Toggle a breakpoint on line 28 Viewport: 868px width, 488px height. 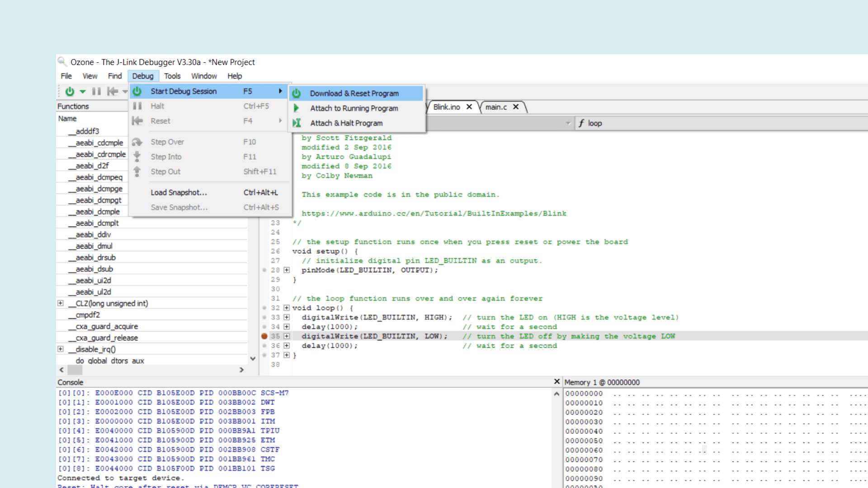(264, 270)
